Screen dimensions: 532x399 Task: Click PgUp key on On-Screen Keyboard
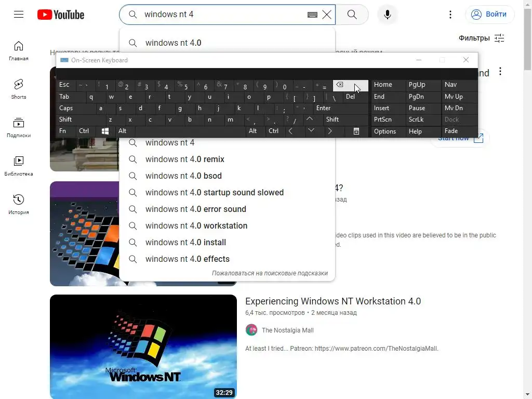(x=423, y=85)
